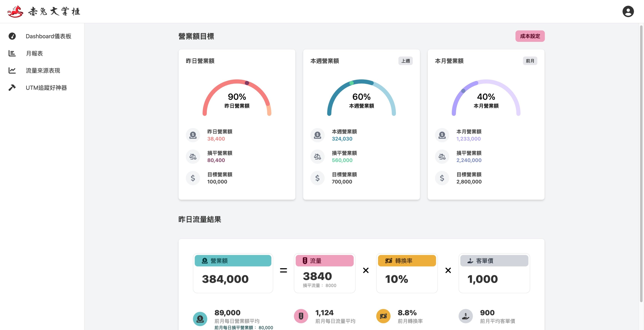Click the 月報表 bar chart icon
Image resolution: width=644 pixels, height=330 pixels.
coord(12,53)
